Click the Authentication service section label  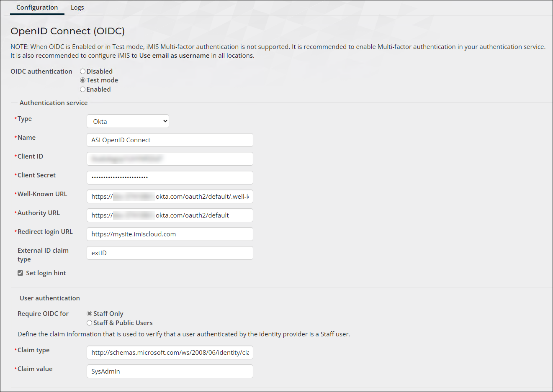click(x=54, y=103)
